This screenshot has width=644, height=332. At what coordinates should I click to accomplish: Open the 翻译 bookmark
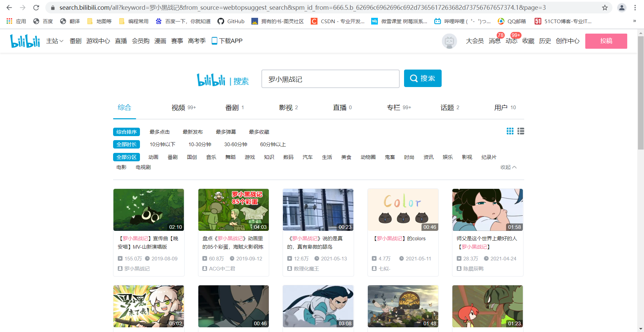point(70,21)
